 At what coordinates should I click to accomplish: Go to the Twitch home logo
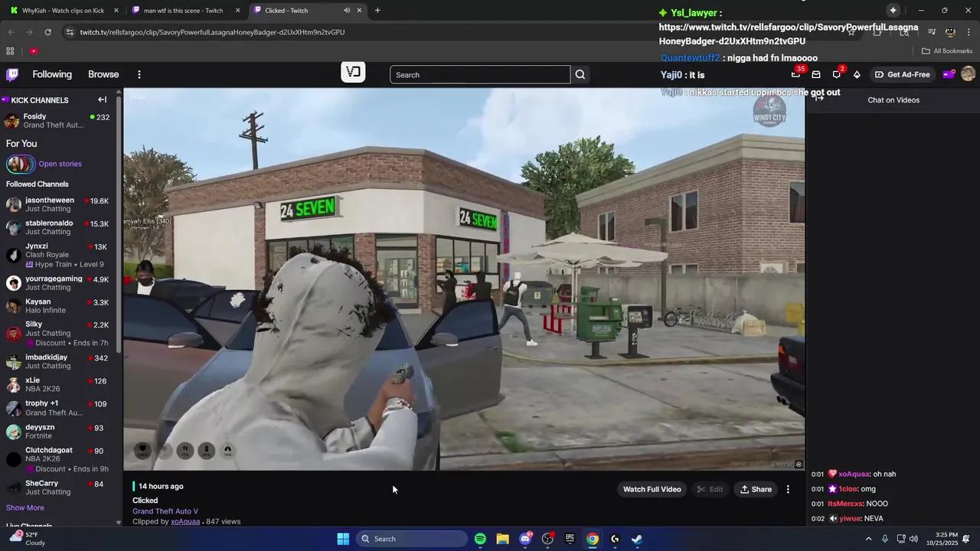tap(12, 74)
